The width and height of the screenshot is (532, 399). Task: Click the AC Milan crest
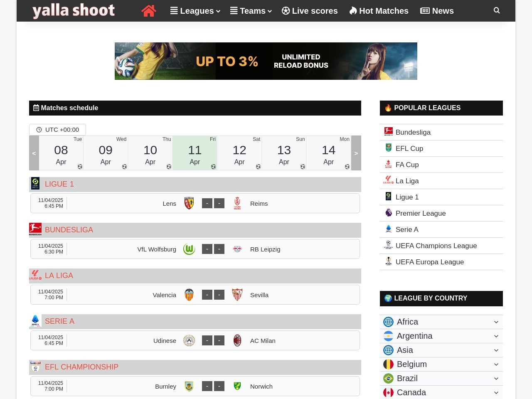(237, 340)
